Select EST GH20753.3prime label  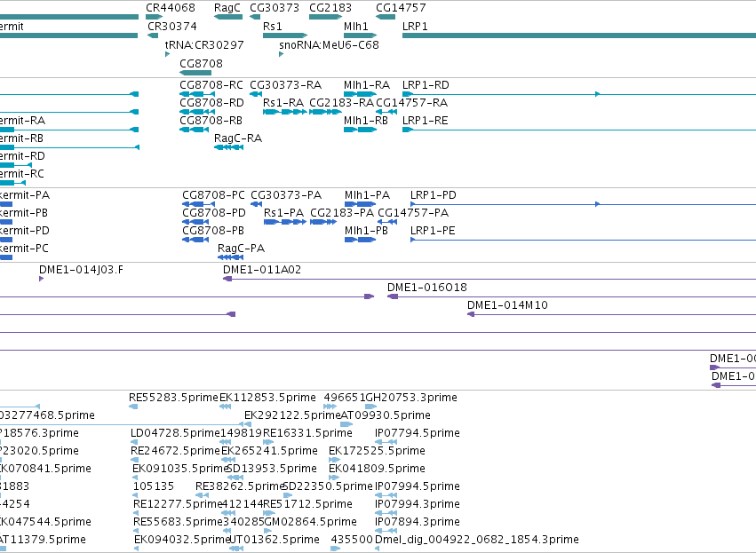point(411,398)
